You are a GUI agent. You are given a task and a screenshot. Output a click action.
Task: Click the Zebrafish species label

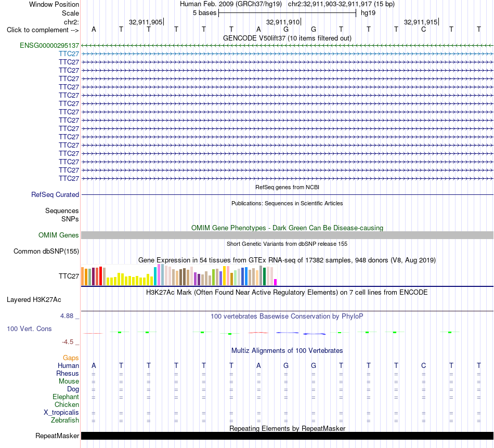[x=65, y=420]
